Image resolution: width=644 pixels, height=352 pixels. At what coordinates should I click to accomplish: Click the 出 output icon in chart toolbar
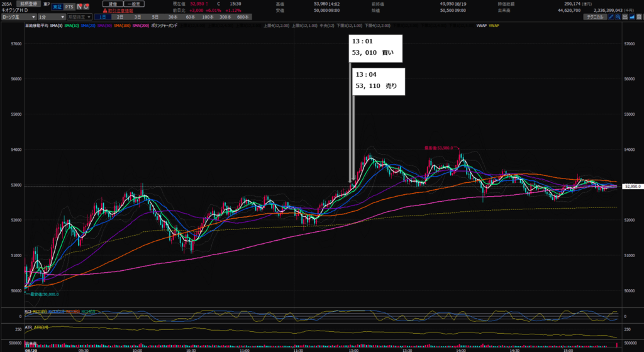(625, 17)
